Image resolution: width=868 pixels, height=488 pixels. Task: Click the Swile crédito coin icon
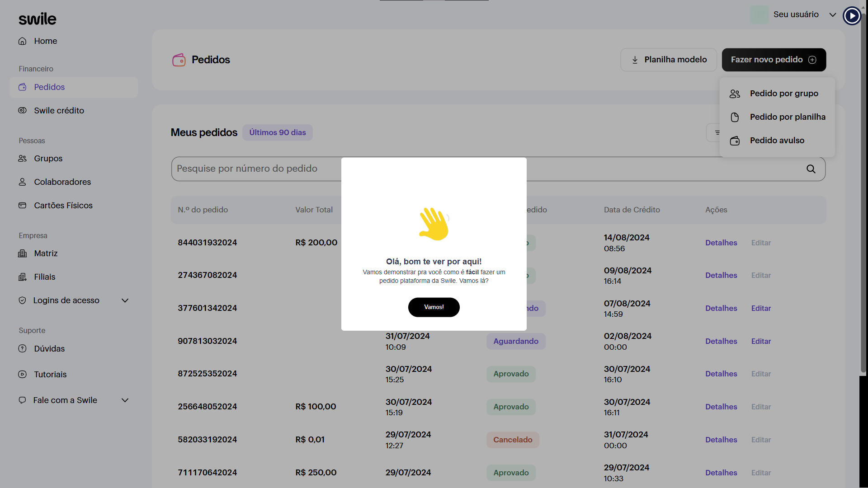22,111
